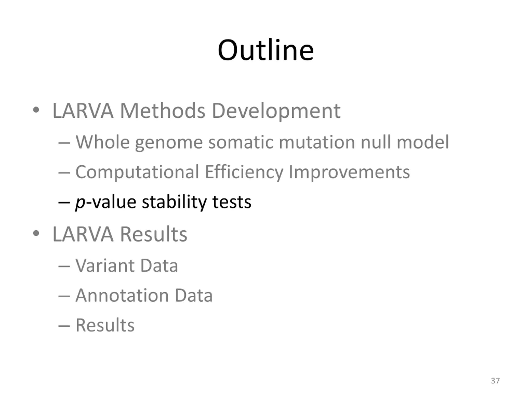Select the Computational Efficiency Improvements line
The width and height of the screenshot is (532, 399).
[243, 172]
